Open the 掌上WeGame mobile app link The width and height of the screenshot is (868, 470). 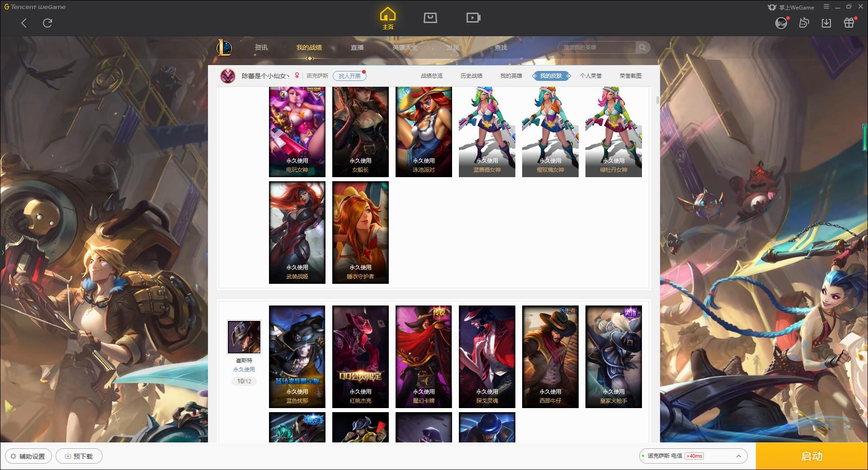pyautogui.click(x=791, y=7)
